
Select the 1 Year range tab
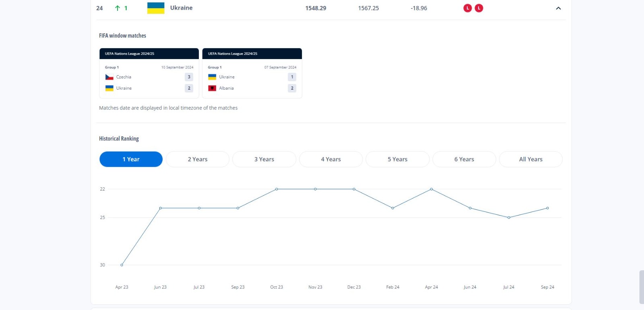click(131, 159)
